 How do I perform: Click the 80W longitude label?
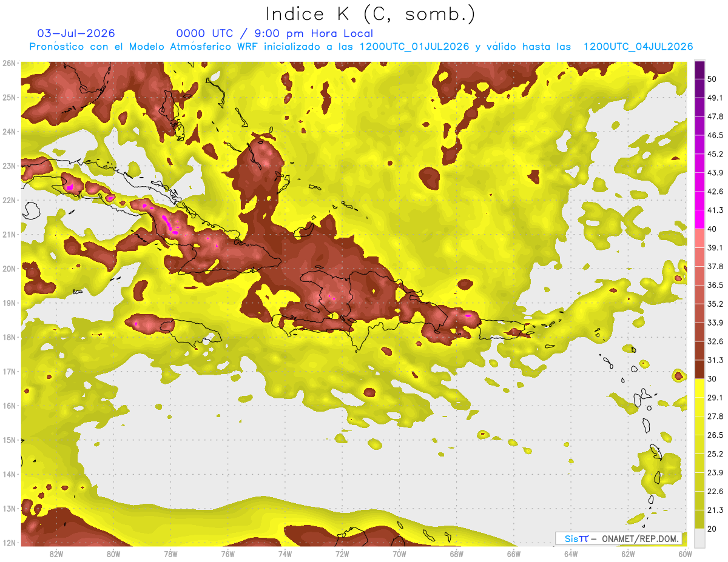(x=113, y=554)
